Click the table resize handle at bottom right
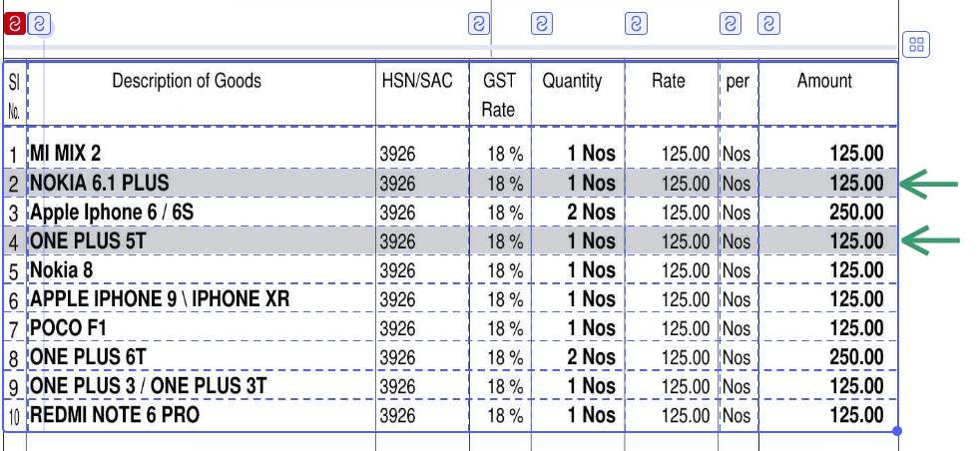This screenshot has width=980, height=451. click(897, 430)
